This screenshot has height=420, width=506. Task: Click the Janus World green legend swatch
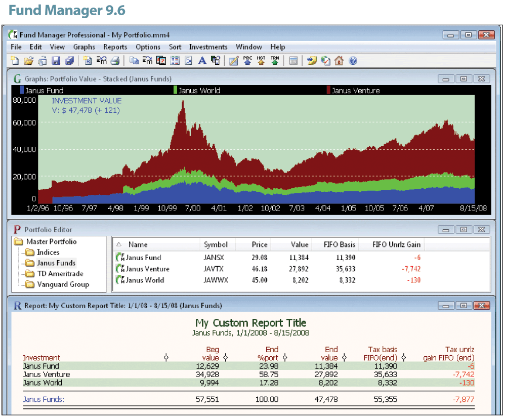point(175,91)
